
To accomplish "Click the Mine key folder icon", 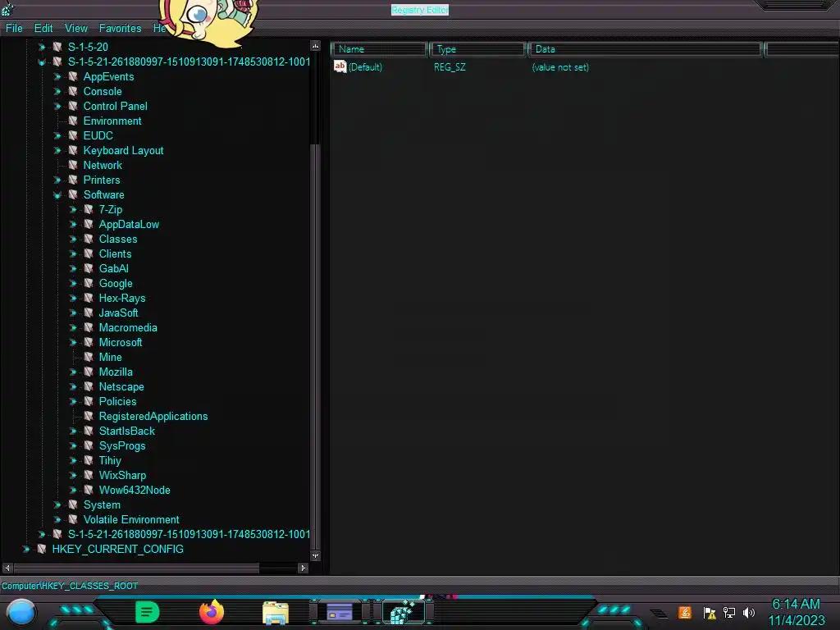I will click(89, 357).
